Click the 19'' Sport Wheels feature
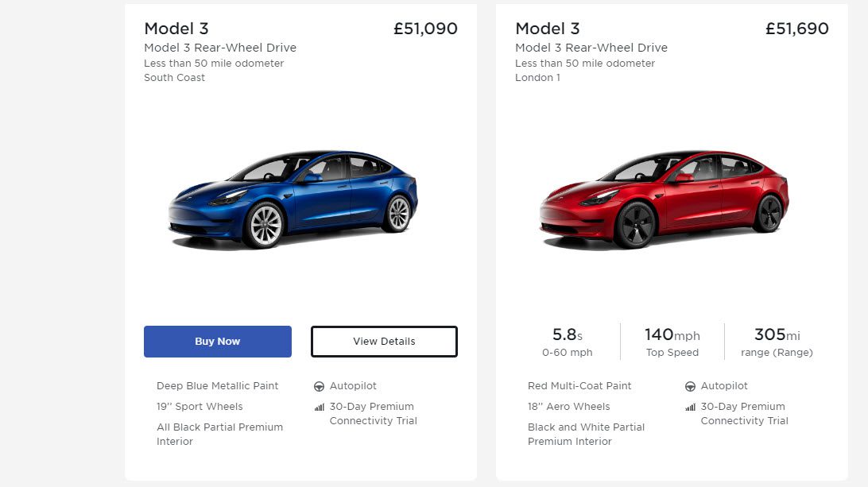The width and height of the screenshot is (868, 487). (x=200, y=407)
